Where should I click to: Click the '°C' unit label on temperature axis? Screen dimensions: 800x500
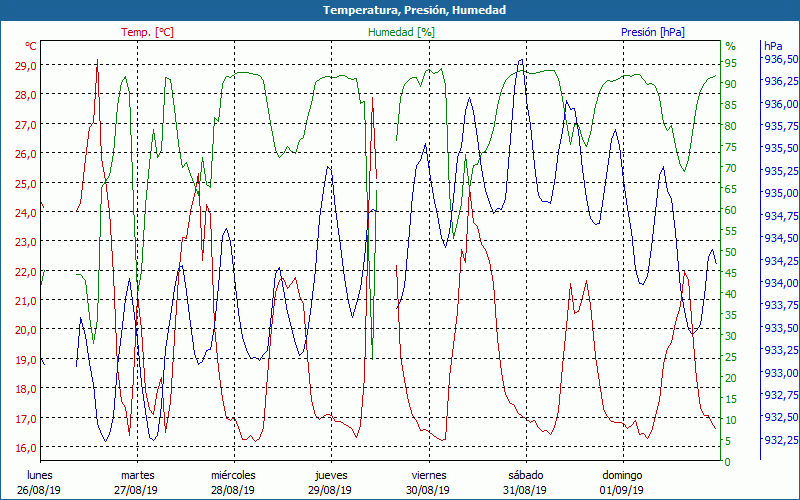(x=30, y=46)
